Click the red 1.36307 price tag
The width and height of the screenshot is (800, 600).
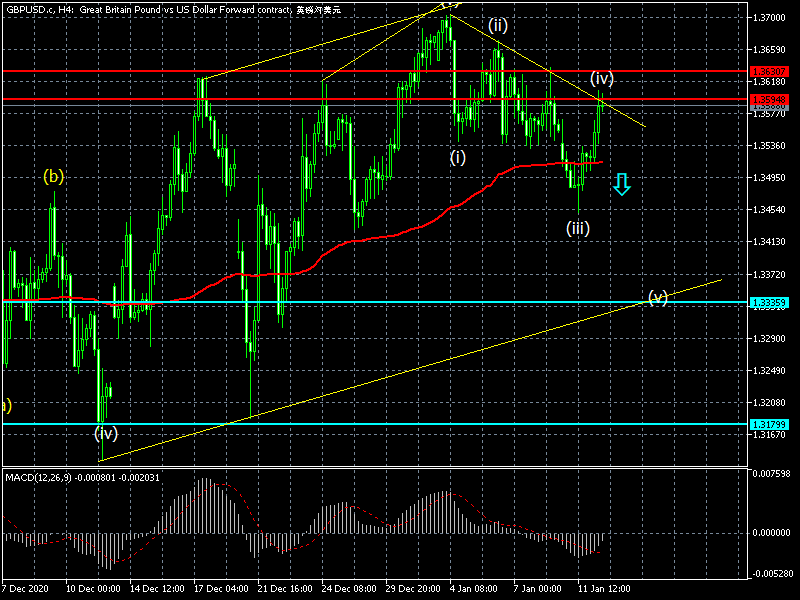click(x=769, y=71)
